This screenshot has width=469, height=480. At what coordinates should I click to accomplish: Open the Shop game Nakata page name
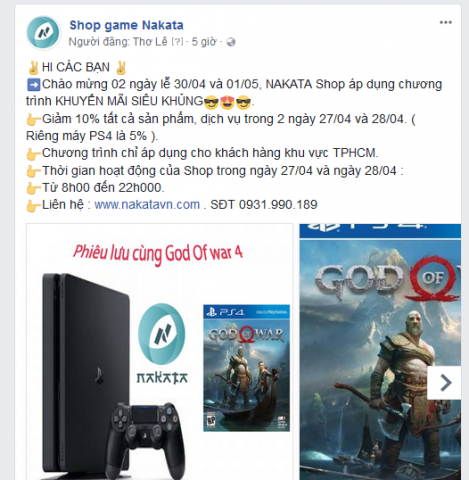tap(126, 25)
